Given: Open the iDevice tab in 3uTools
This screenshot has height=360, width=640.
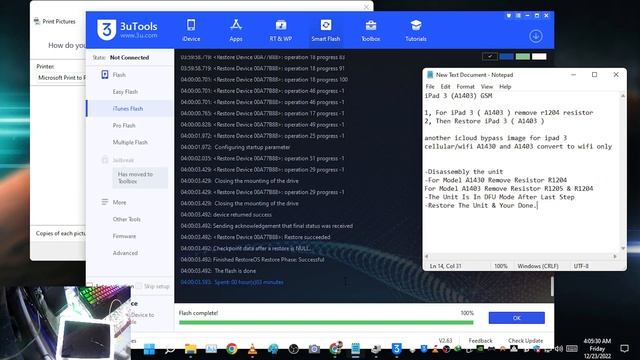Looking at the screenshot, I should click(x=191, y=30).
